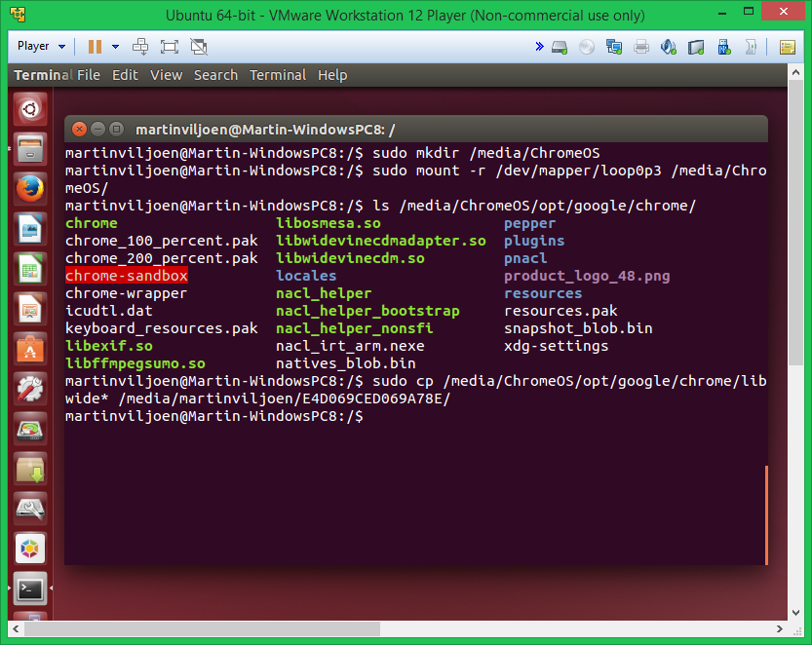812x645 pixels.
Task: Click the horizontal scrollbar right arrow
Action: pos(780,629)
